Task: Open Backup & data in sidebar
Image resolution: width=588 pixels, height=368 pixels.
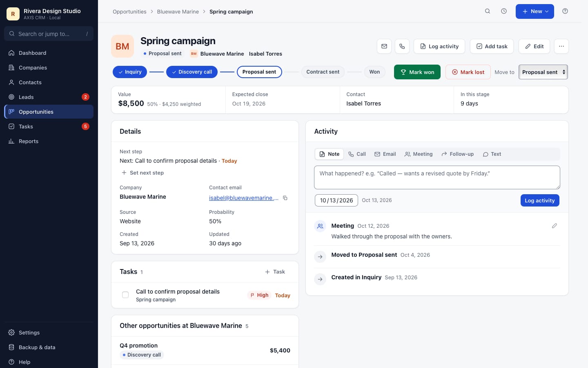Action: [49, 347]
